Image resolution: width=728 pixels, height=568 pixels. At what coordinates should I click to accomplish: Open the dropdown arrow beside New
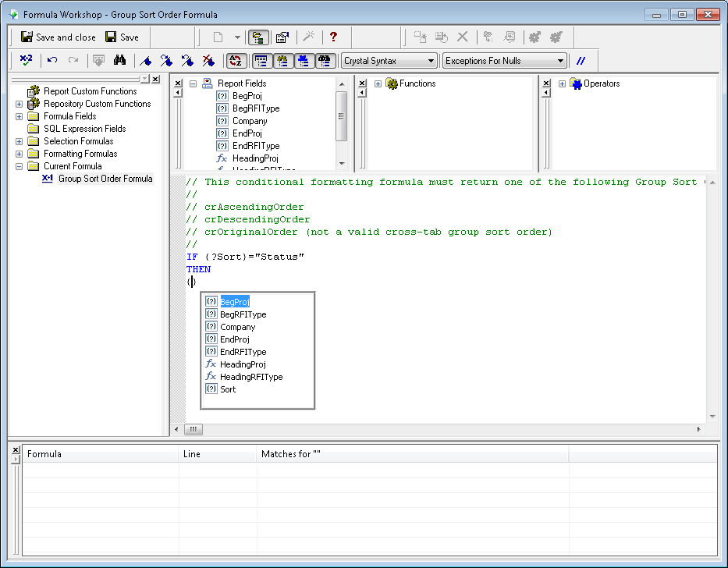(237, 37)
